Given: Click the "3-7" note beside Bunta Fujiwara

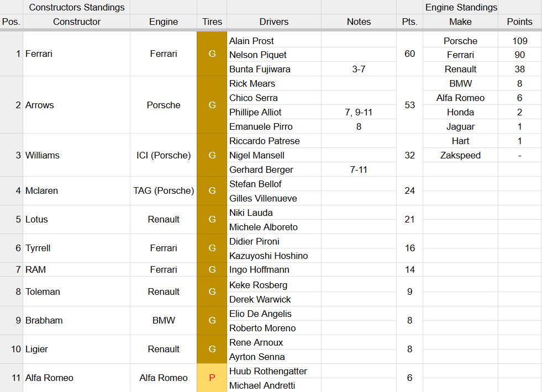Looking at the screenshot, I should [x=359, y=69].
